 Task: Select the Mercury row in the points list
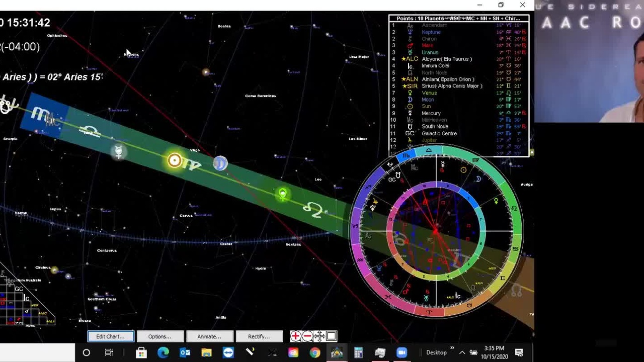tap(458, 113)
